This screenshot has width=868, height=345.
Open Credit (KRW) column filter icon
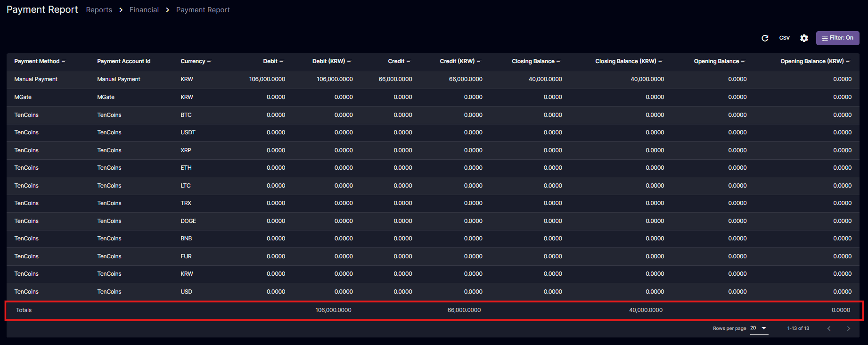(x=479, y=61)
